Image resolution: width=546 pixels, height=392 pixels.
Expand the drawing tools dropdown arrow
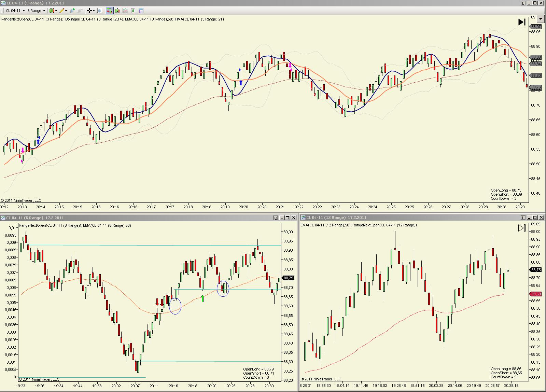pyautogui.click(x=66, y=11)
